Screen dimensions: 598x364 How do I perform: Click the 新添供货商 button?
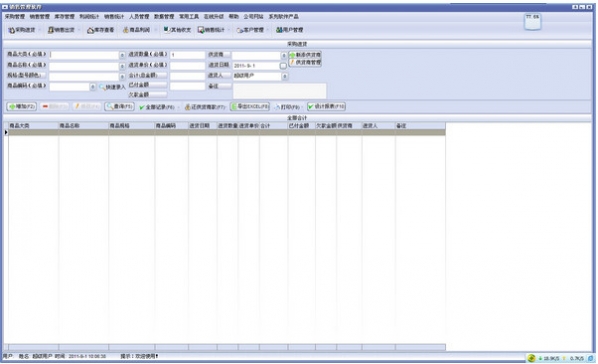point(305,55)
